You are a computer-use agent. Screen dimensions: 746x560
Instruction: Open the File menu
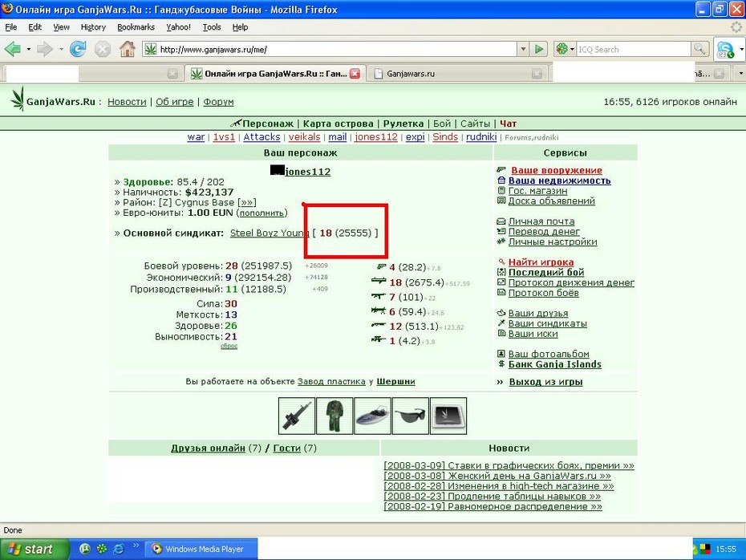coord(11,27)
